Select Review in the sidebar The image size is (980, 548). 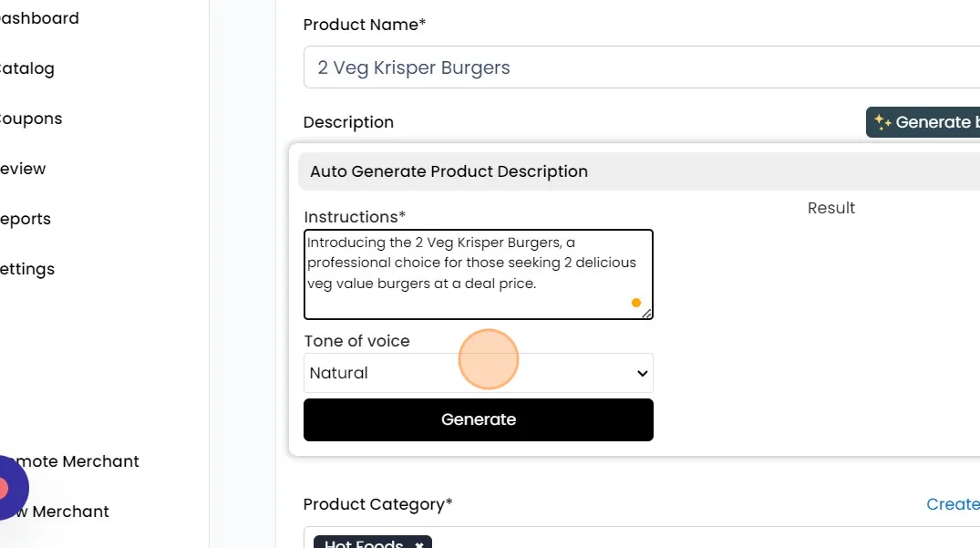tap(24, 169)
